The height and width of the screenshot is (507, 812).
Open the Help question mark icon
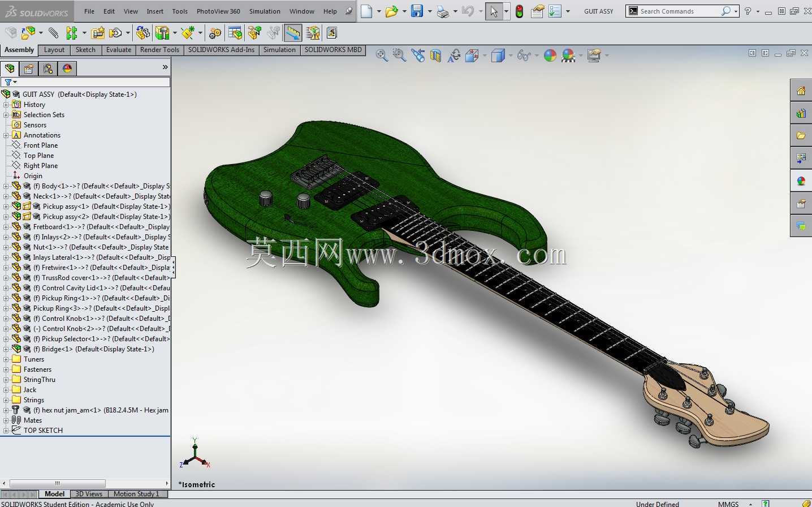(x=748, y=11)
